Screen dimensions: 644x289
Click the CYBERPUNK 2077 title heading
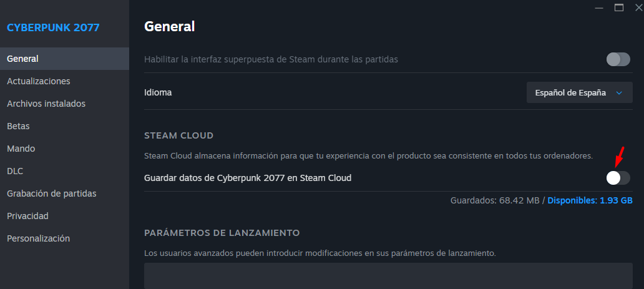(x=53, y=27)
